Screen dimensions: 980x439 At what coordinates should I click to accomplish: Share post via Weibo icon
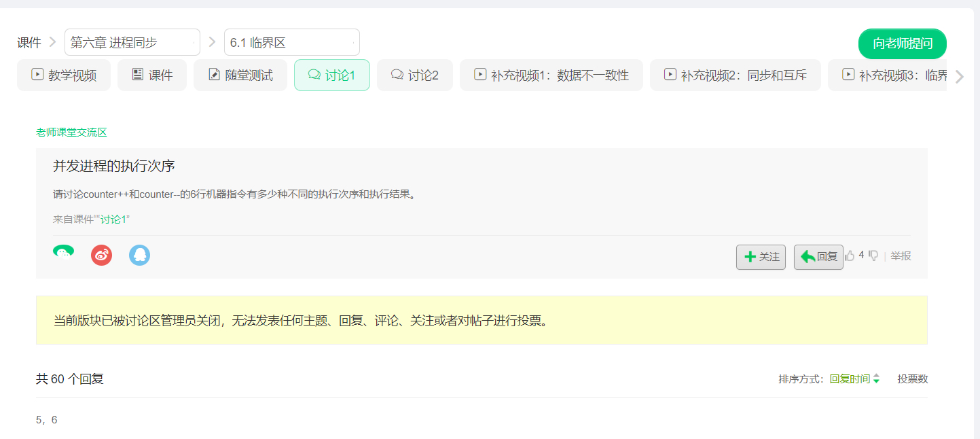click(101, 256)
